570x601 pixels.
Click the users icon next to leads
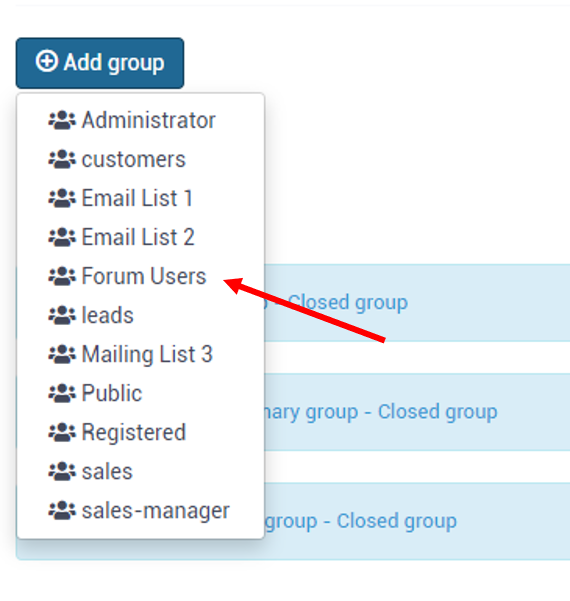62,315
